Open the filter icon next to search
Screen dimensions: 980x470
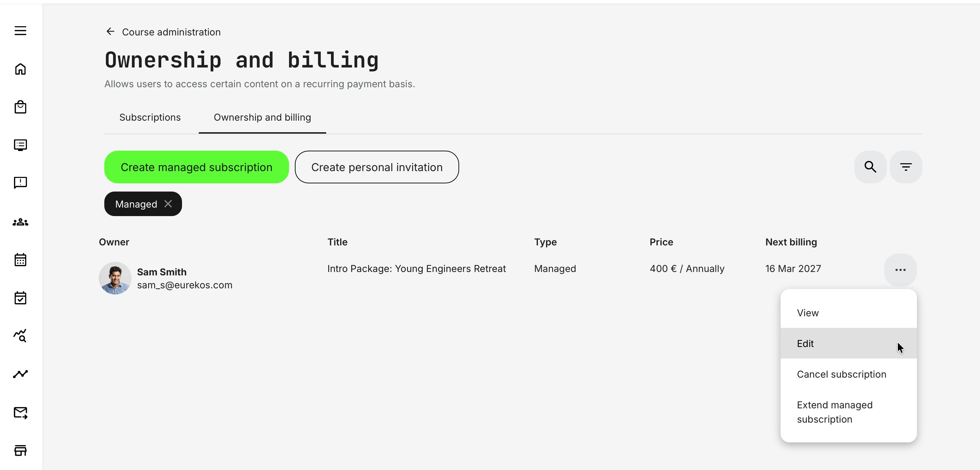coord(906,167)
